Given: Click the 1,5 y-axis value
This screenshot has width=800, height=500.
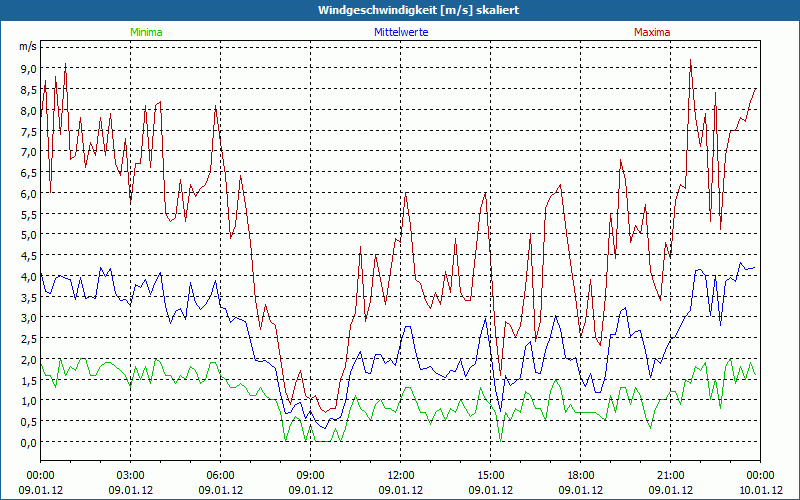Looking at the screenshot, I should (29, 380).
